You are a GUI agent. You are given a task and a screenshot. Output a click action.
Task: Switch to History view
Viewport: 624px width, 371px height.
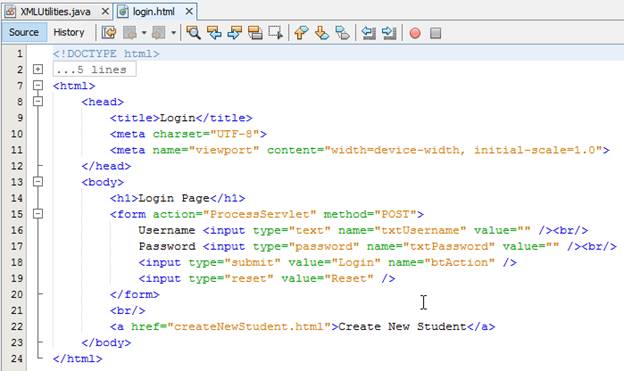(69, 32)
